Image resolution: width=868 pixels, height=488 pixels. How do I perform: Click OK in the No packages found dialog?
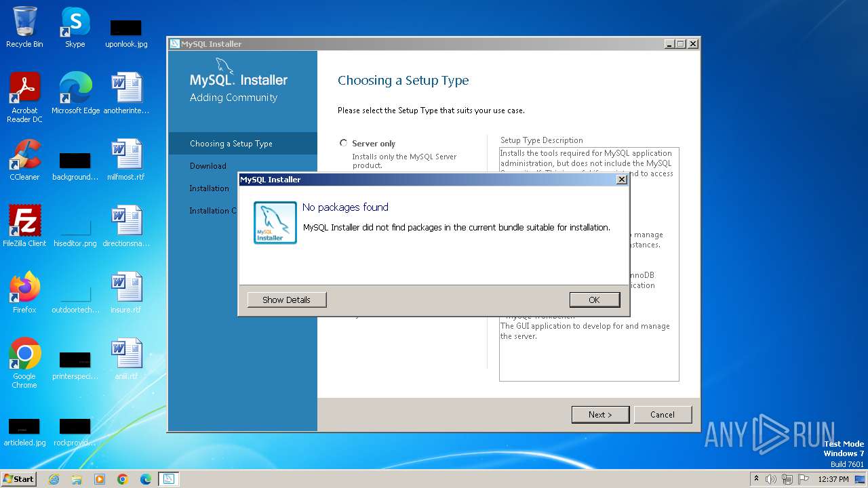[594, 300]
